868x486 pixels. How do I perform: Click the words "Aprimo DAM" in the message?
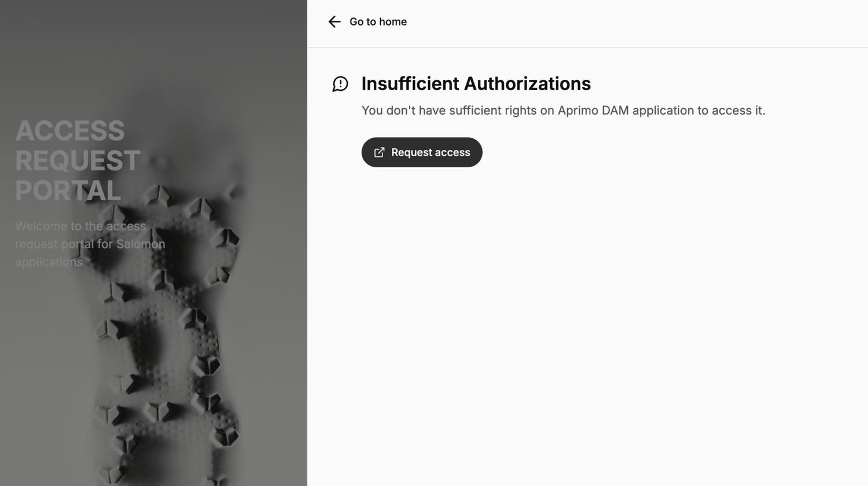(593, 111)
